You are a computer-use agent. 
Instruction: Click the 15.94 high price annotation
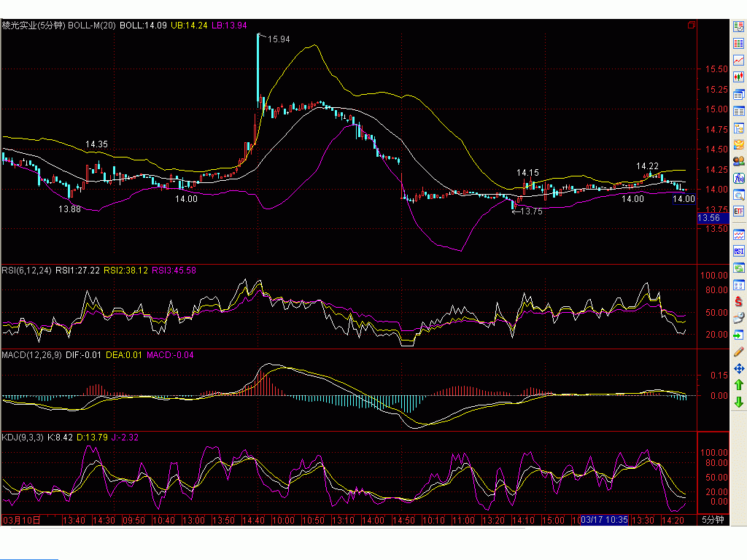tap(279, 39)
